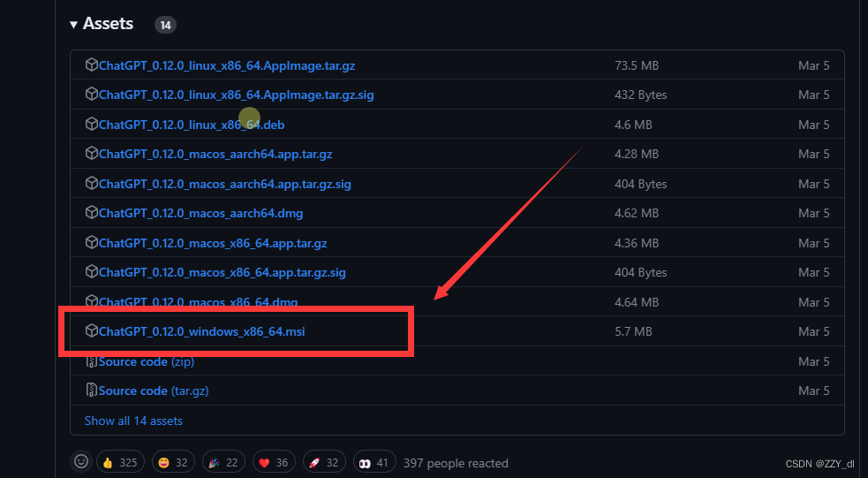Download ChatGPT_0.12.0_macos_aarch64.dmg
The height and width of the screenshot is (478, 868).
point(201,213)
